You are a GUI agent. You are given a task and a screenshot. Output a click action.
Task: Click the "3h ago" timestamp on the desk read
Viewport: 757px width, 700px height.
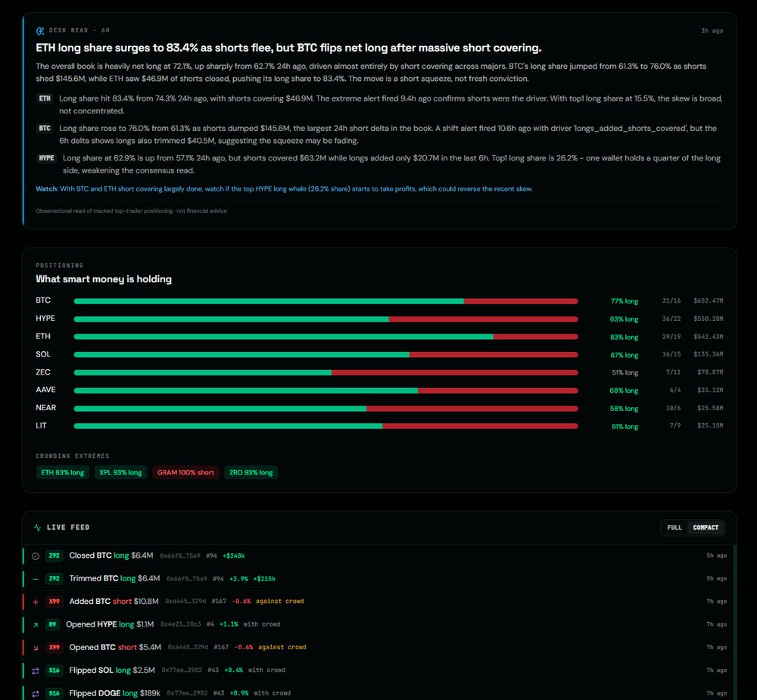point(712,31)
